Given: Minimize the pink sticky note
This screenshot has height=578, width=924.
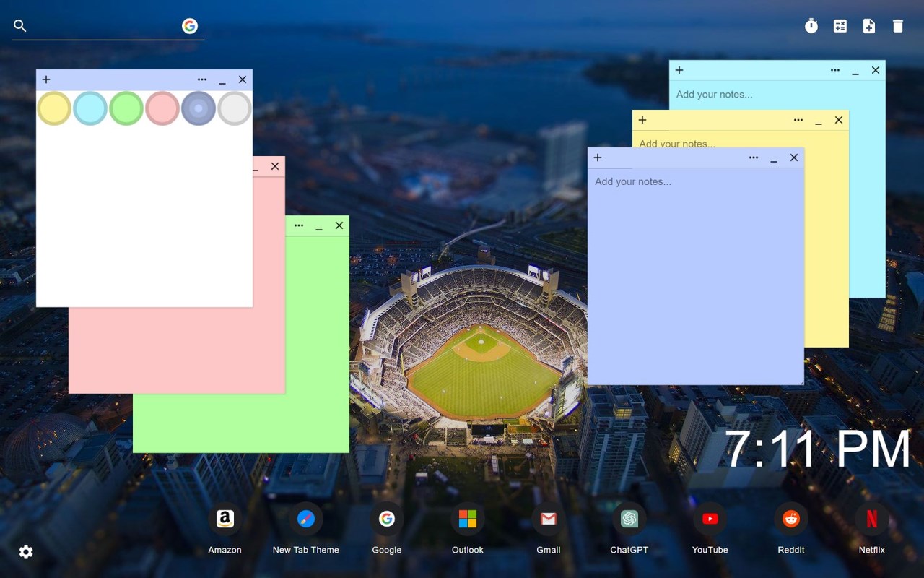Looking at the screenshot, I should pyautogui.click(x=256, y=168).
